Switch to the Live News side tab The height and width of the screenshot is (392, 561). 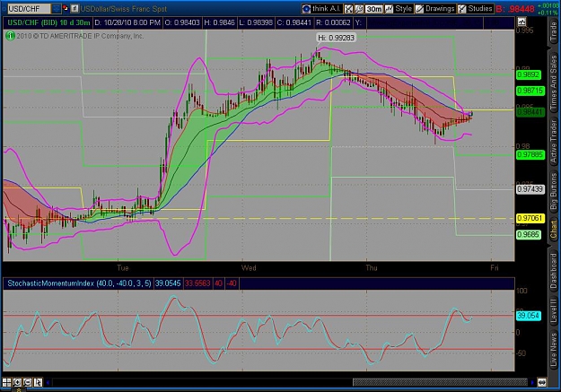(554, 349)
